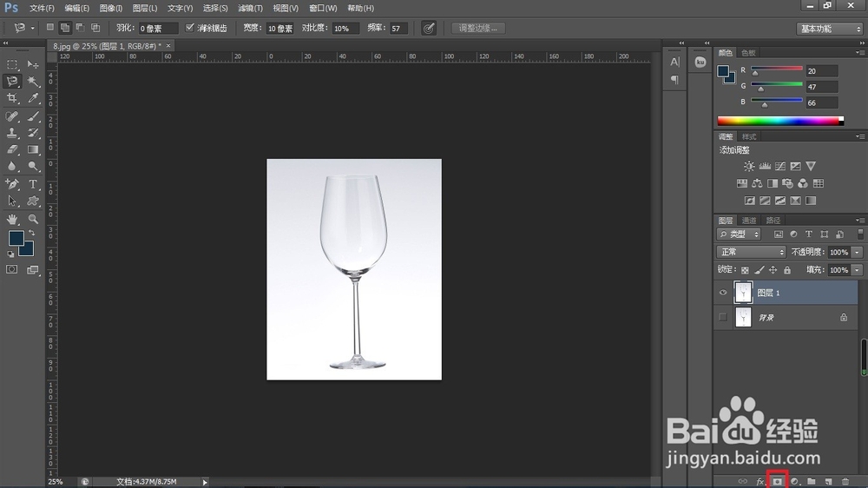This screenshot has width=868, height=488.
Task: Open the 基本功能 workspace dropdown
Action: pyautogui.click(x=829, y=29)
